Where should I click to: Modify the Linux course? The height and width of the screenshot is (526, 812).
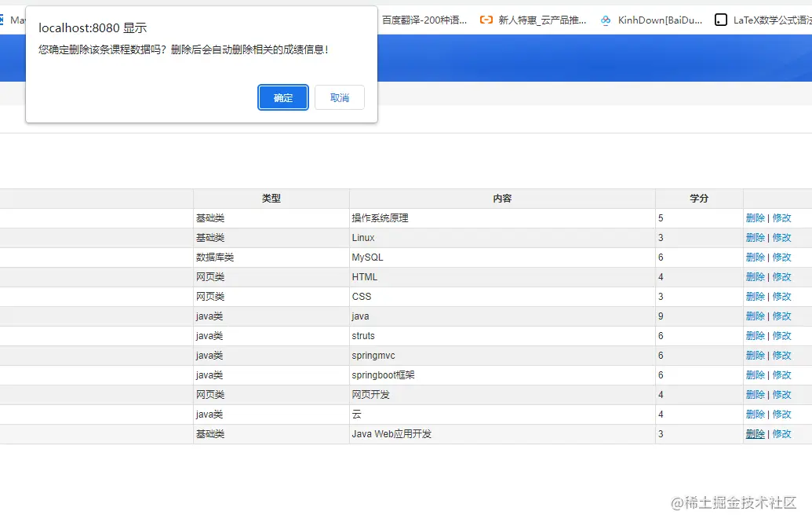[x=781, y=238]
